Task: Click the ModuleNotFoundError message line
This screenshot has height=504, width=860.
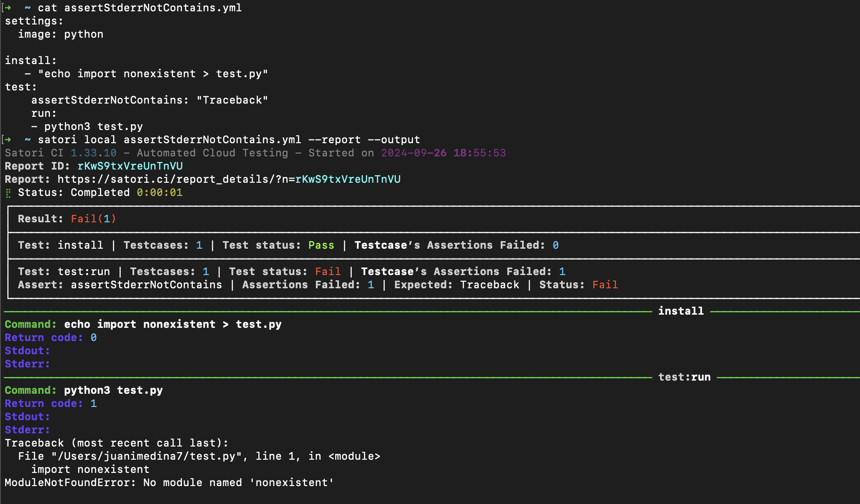Action: coord(169,483)
